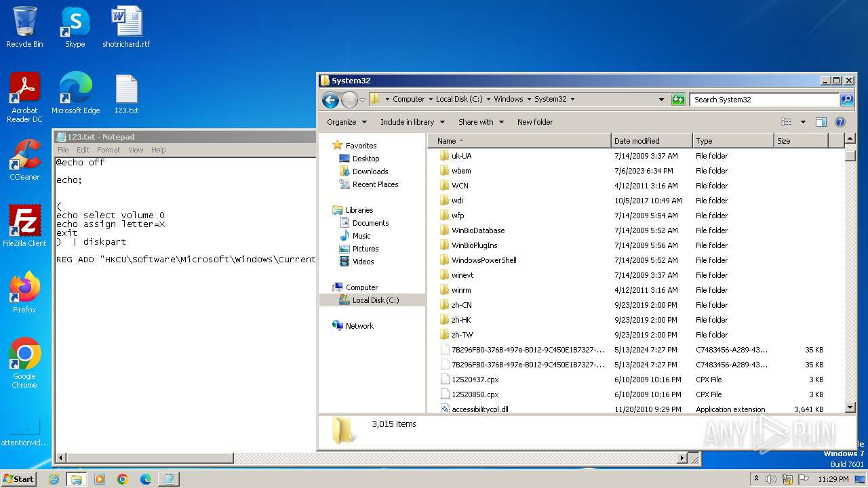Image resolution: width=868 pixels, height=488 pixels.
Task: Select Pictures library
Action: click(x=366, y=249)
